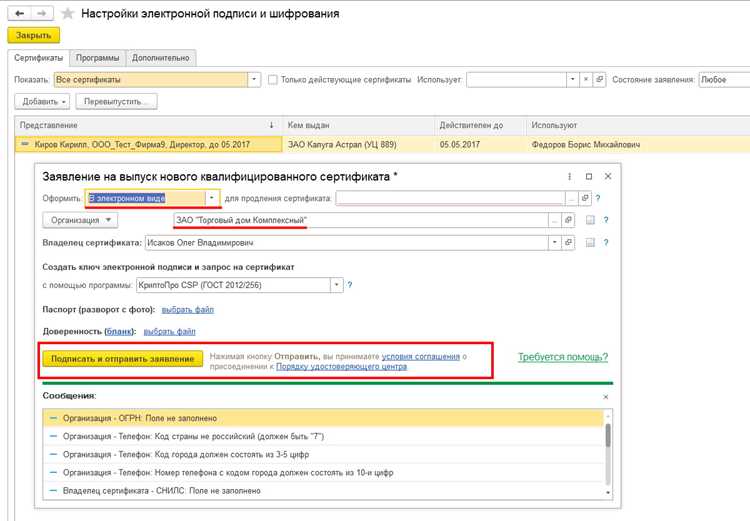Open the Требуется помощь? link

tap(563, 357)
